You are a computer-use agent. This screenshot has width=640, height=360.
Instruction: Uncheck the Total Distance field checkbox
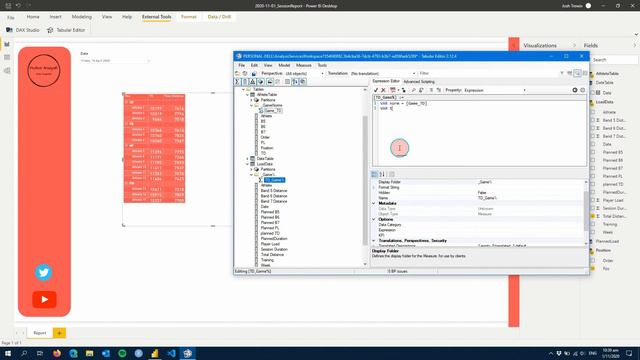593,216
